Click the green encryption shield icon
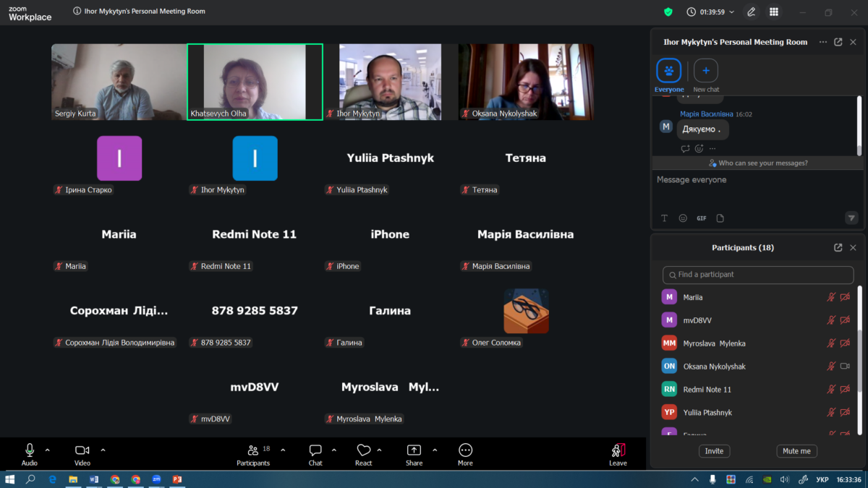868x488 pixels. point(668,12)
